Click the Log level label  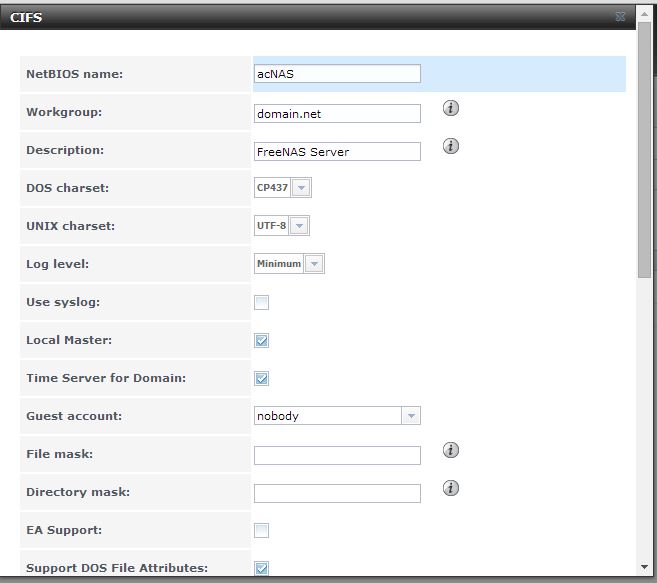[x=57, y=264]
